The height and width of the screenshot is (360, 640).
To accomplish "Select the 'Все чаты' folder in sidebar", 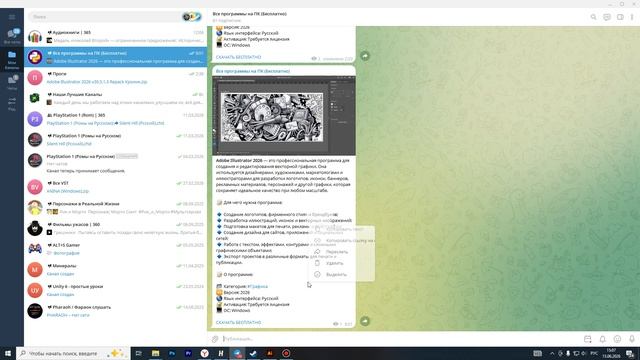I will tap(12, 36).
